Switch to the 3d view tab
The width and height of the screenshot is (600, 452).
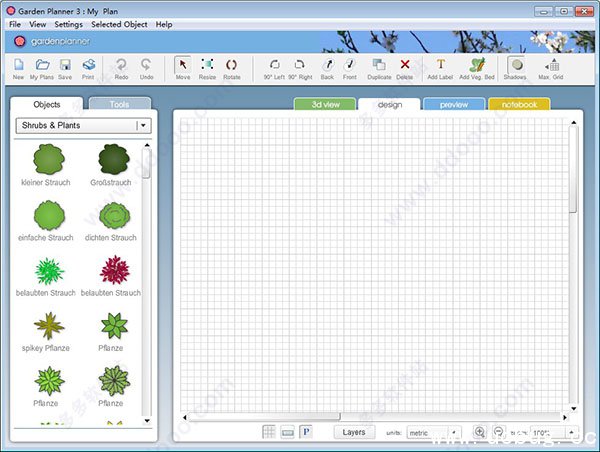[x=323, y=104]
